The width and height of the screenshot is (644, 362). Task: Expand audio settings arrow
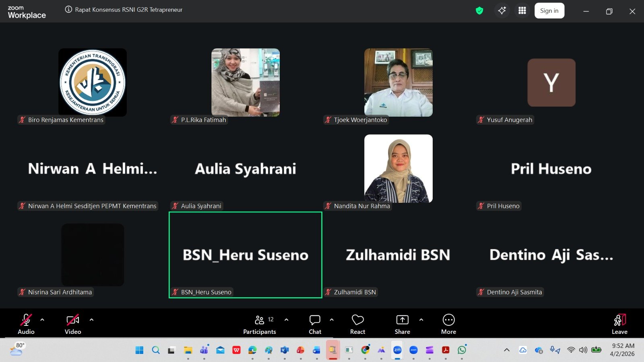[x=42, y=320]
